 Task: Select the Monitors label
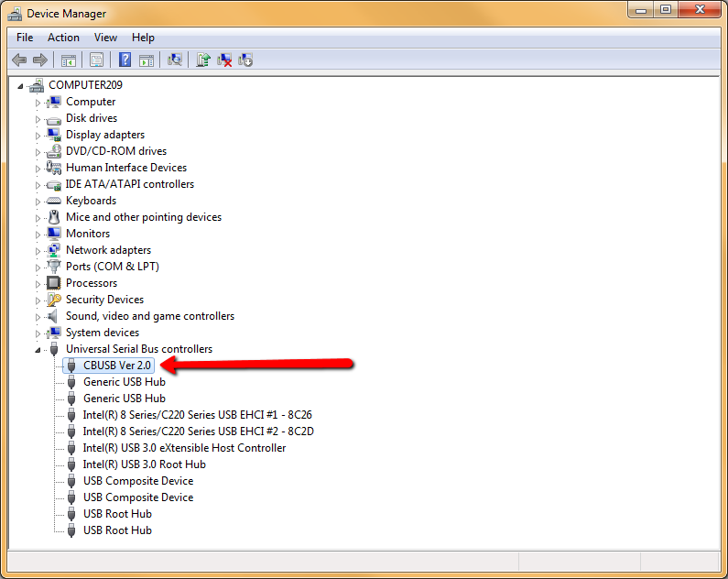click(88, 234)
